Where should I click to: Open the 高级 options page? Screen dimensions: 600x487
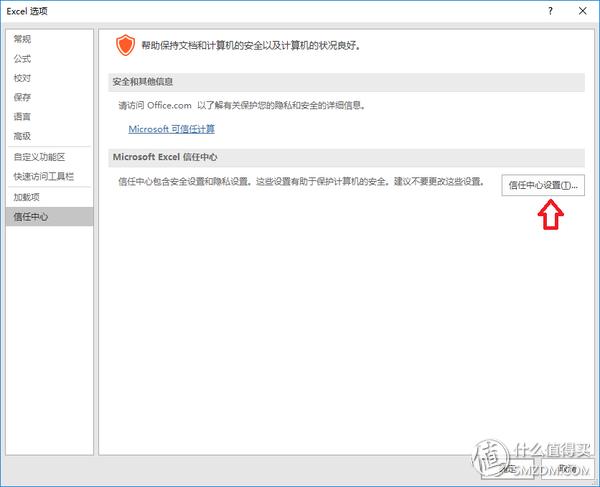click(x=49, y=136)
